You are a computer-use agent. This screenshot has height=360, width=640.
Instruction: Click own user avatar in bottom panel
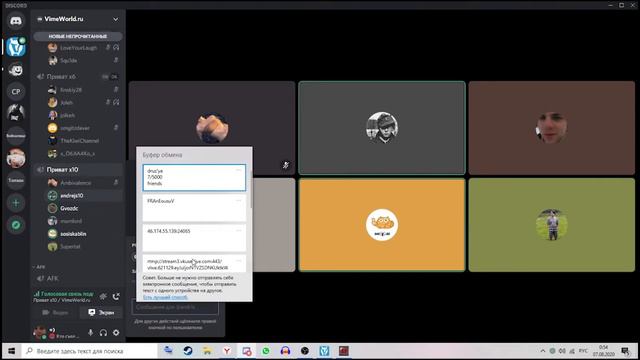[40, 332]
